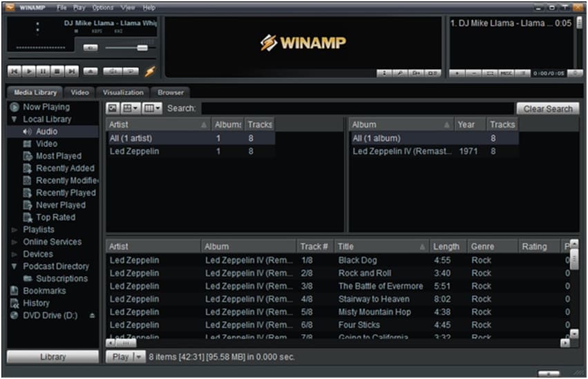
Task: Open the Options menu
Action: pos(103,8)
